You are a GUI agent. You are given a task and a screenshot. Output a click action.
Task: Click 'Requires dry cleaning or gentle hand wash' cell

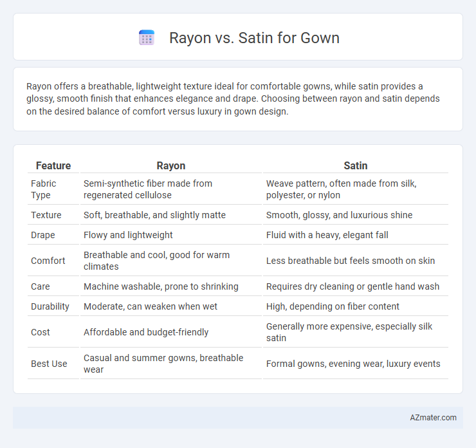(356, 286)
